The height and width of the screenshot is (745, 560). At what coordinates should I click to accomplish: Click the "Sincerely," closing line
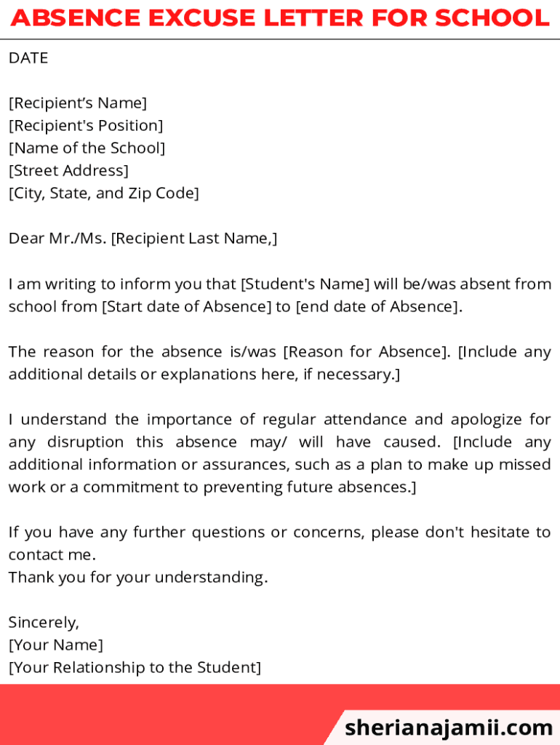[x=44, y=623]
